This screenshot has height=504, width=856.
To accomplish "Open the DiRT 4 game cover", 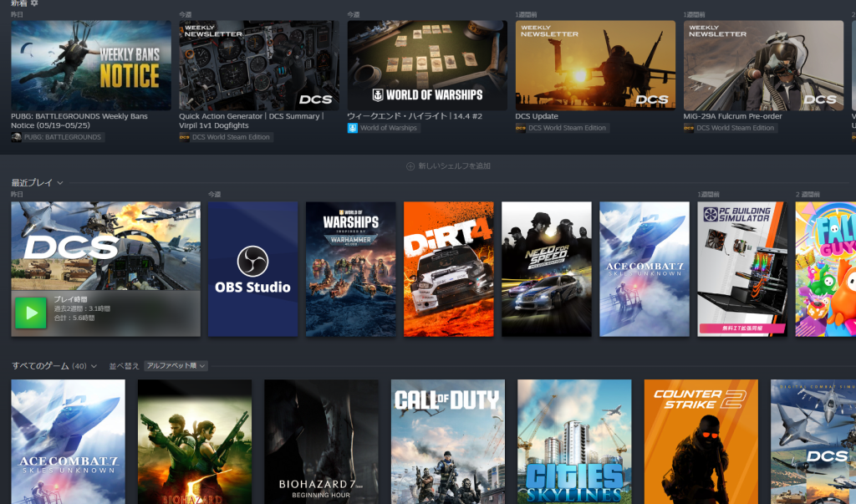I will (x=448, y=268).
